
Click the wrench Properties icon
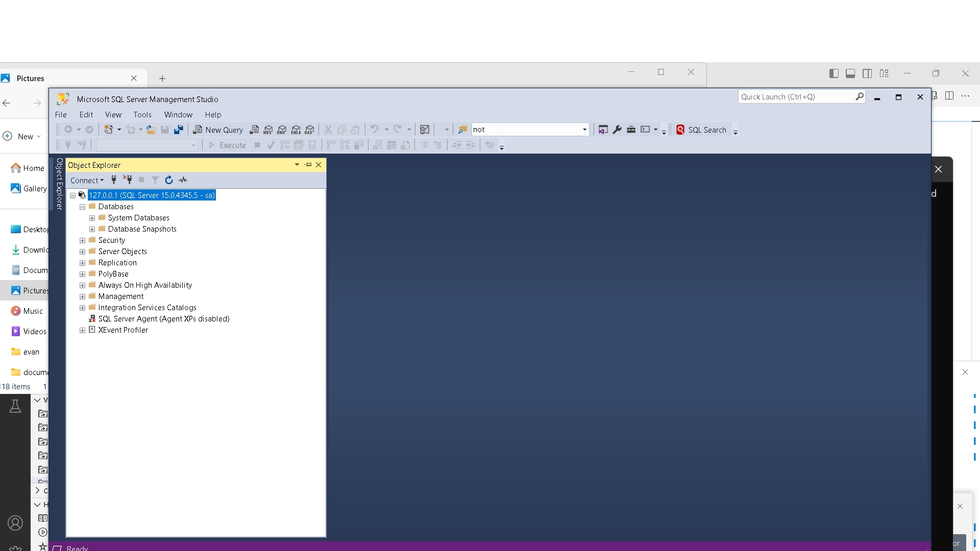pos(617,130)
